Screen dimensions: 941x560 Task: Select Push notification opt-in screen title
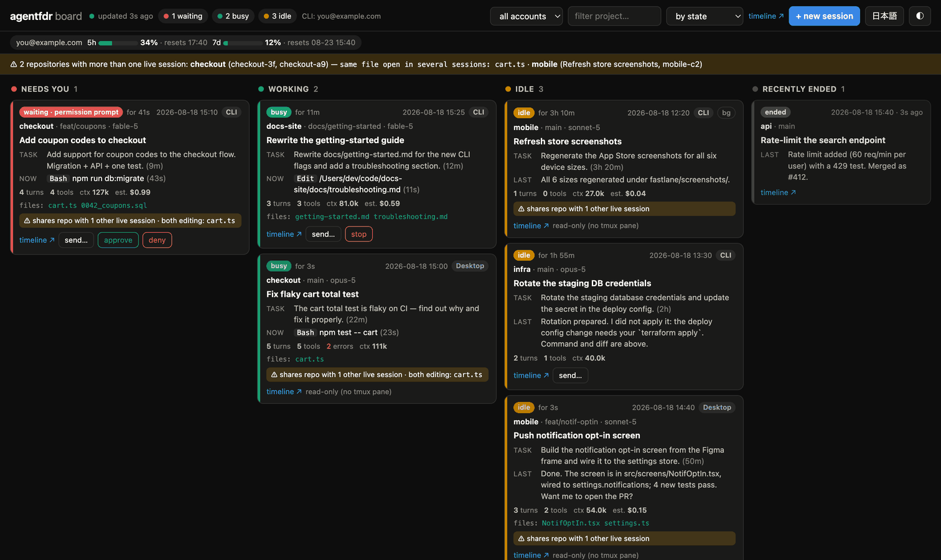click(577, 436)
